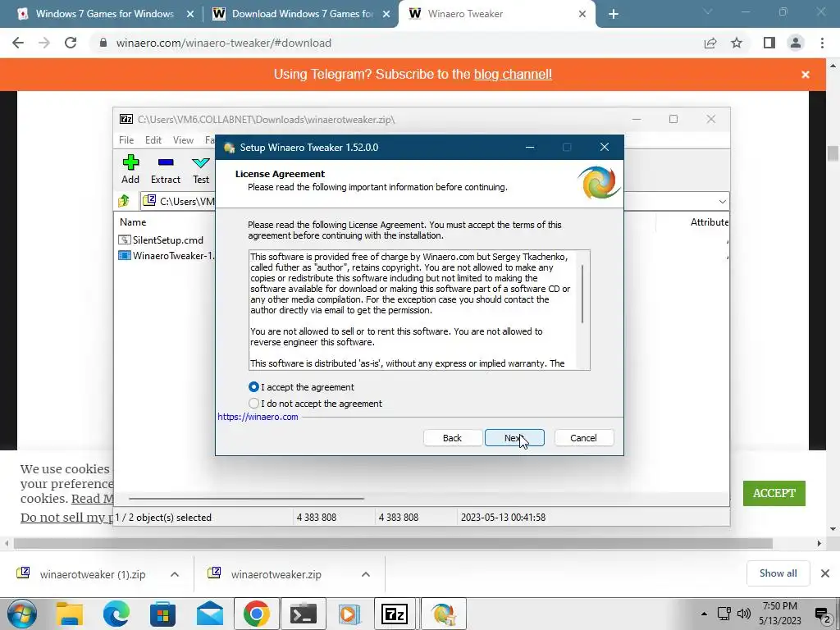Open the Chrome profile avatar
Image resolution: width=840 pixels, height=630 pixels.
796,43
